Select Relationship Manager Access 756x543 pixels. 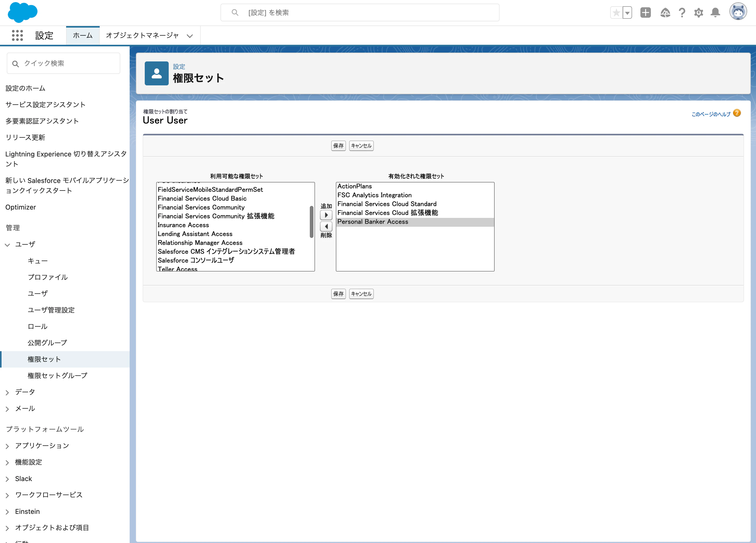pyautogui.click(x=200, y=243)
